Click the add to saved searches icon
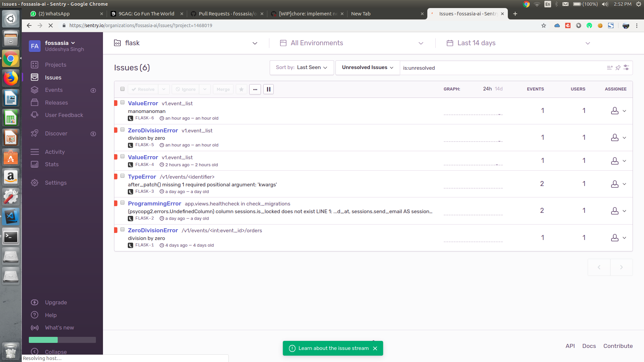The width and height of the screenshot is (644, 362). click(609, 68)
